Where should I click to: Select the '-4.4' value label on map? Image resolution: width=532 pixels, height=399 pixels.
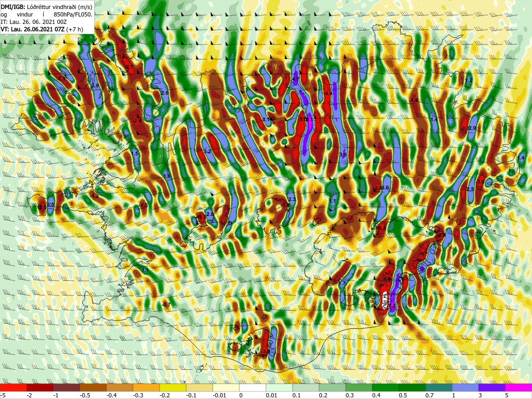point(328,93)
